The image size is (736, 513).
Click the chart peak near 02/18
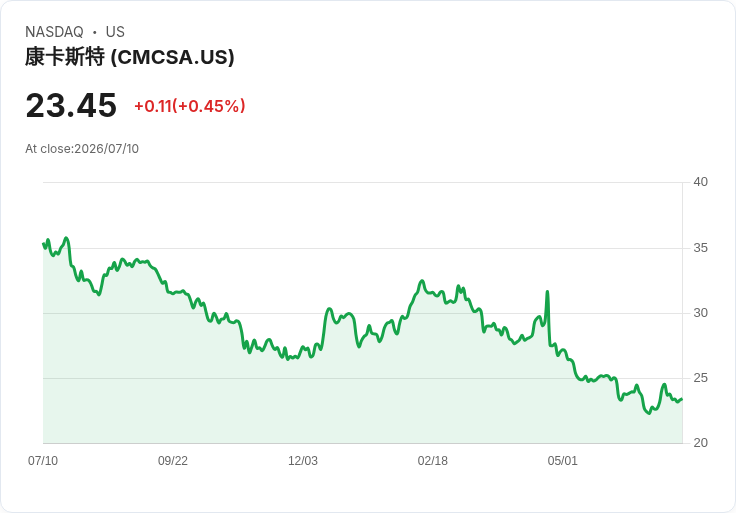(422, 281)
